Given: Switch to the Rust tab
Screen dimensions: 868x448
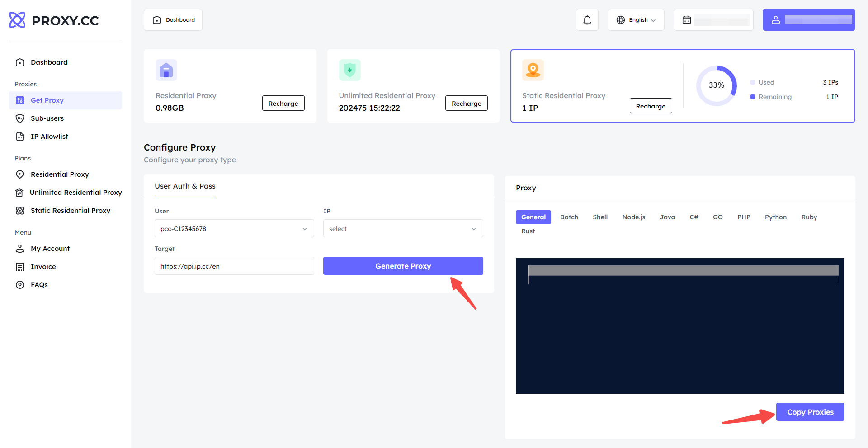Looking at the screenshot, I should pos(528,231).
